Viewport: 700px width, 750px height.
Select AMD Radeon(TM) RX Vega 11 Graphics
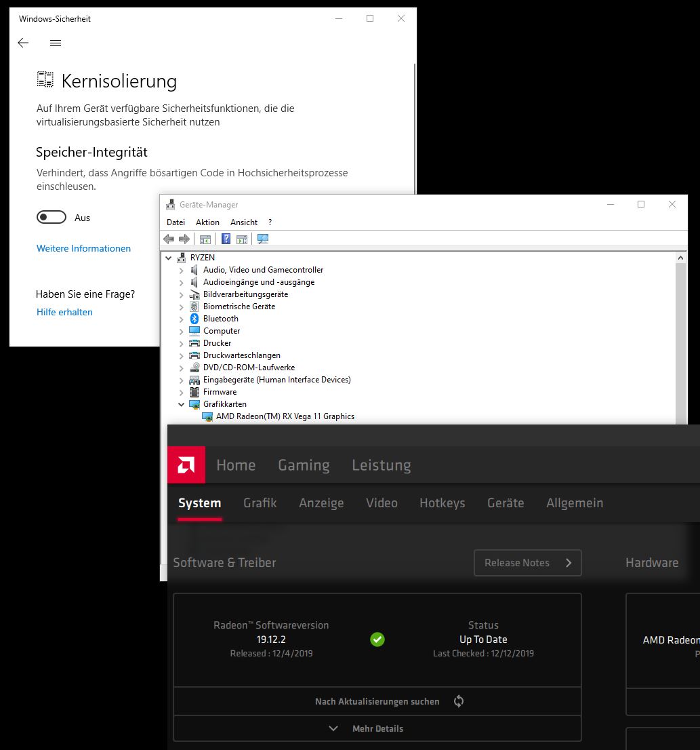click(x=285, y=416)
